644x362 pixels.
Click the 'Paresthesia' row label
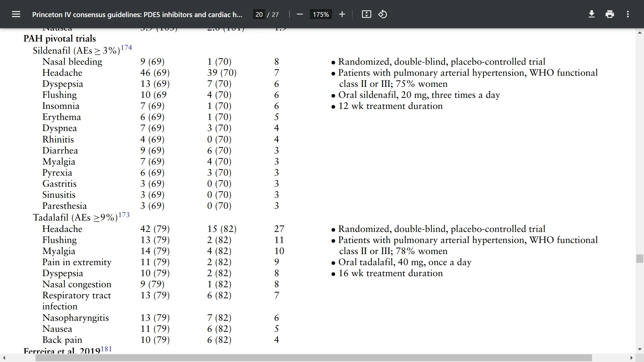(64, 206)
